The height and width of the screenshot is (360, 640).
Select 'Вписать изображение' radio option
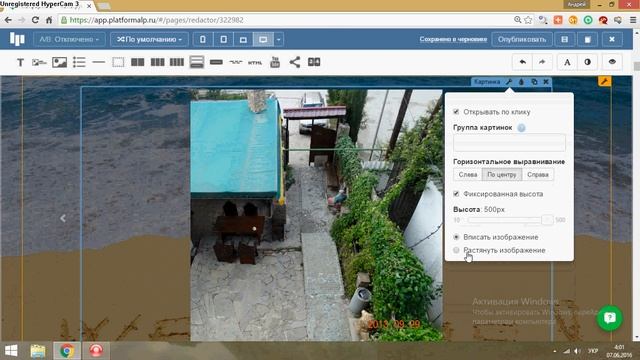[456, 237]
